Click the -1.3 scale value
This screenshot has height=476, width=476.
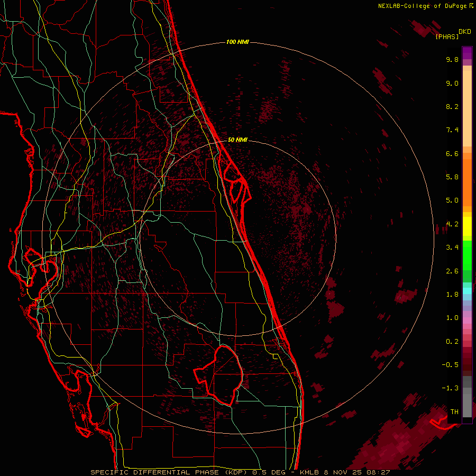click(450, 388)
